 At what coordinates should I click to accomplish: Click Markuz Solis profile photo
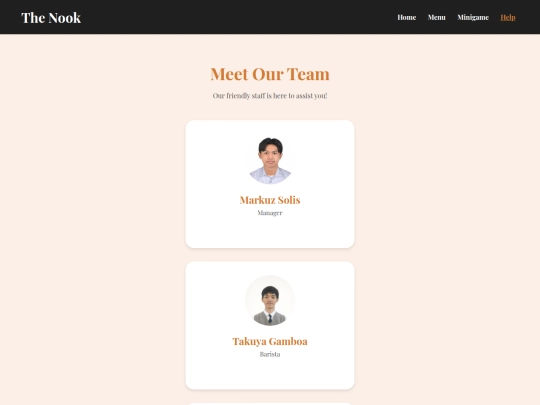270,159
